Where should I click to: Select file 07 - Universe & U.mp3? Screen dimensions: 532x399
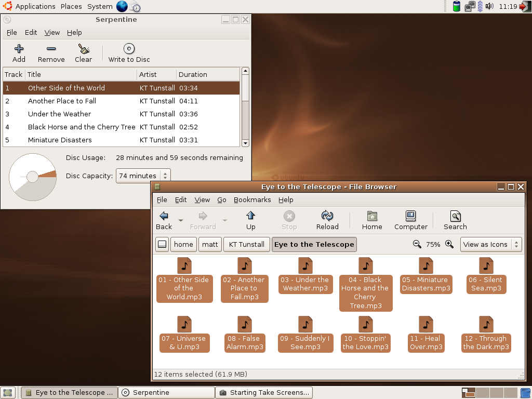tap(184, 334)
